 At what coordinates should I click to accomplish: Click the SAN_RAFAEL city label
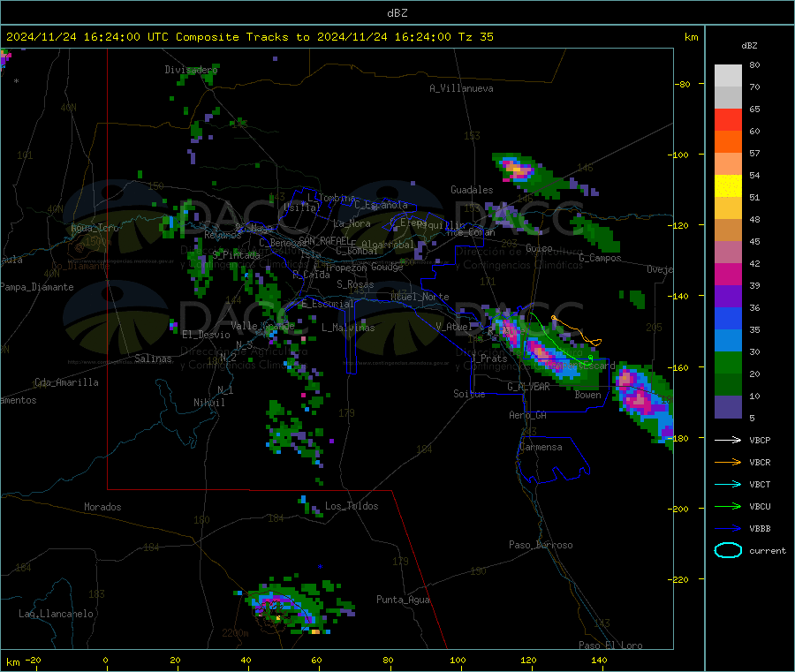327,240
